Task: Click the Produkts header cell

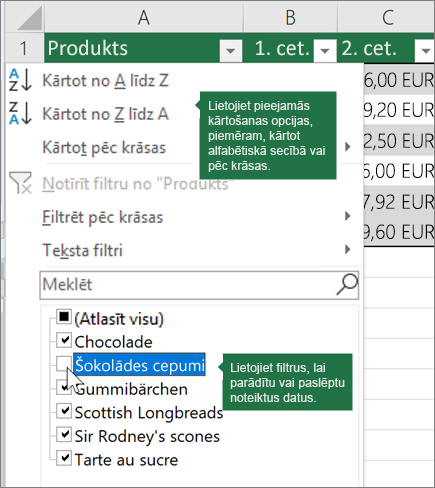Action: [144, 48]
